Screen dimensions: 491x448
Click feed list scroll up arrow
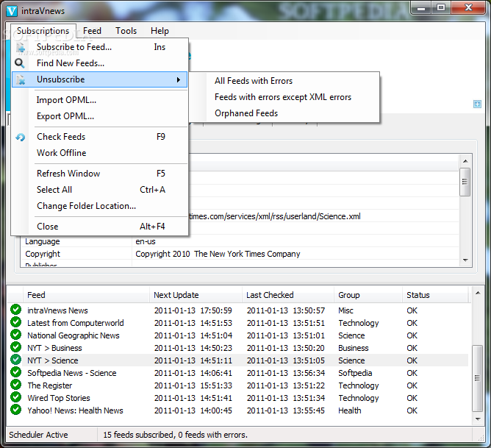pos(478,293)
